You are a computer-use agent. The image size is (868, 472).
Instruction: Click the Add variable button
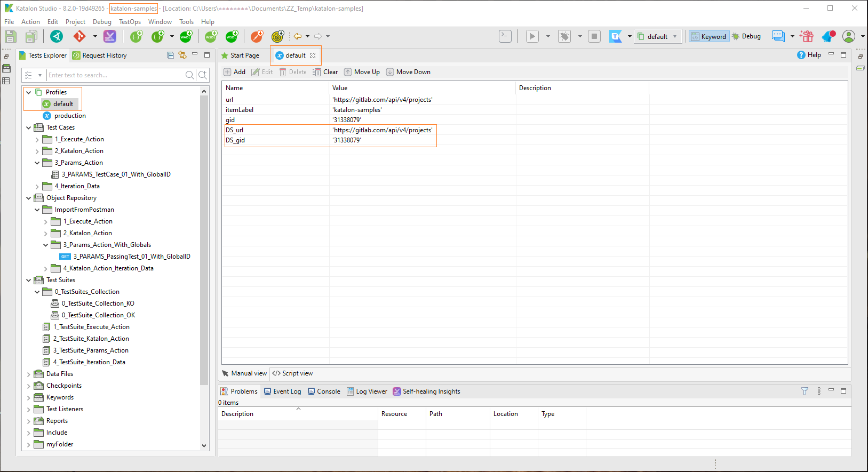(x=234, y=72)
